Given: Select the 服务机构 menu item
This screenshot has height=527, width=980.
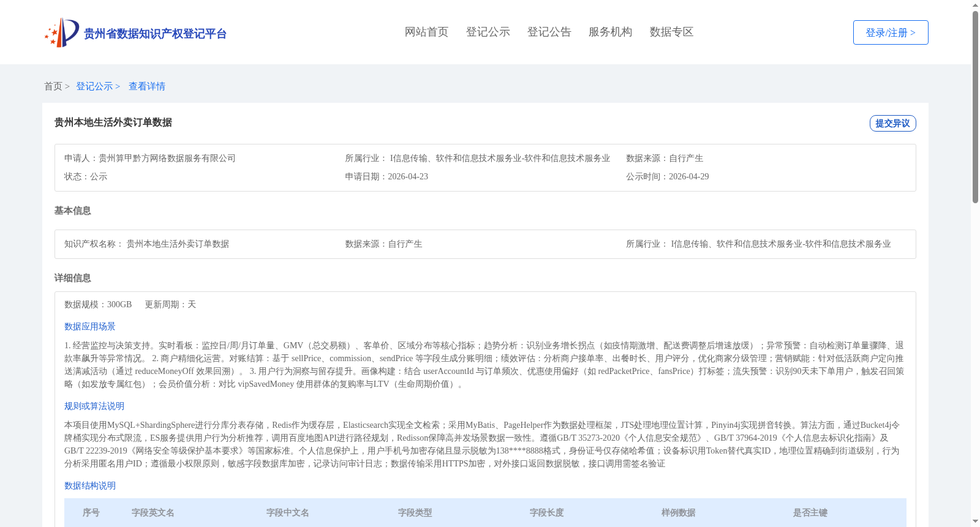Looking at the screenshot, I should 610,32.
